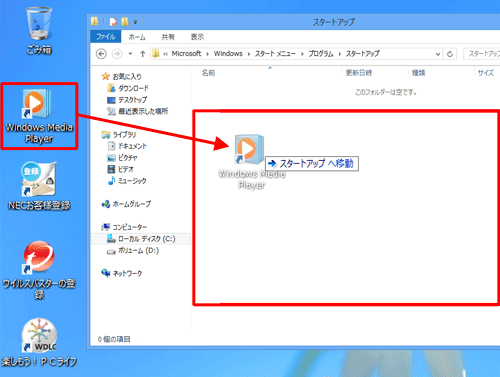500x377 pixels.
Task: Click the スタートアップ search input field
Action: point(482,54)
